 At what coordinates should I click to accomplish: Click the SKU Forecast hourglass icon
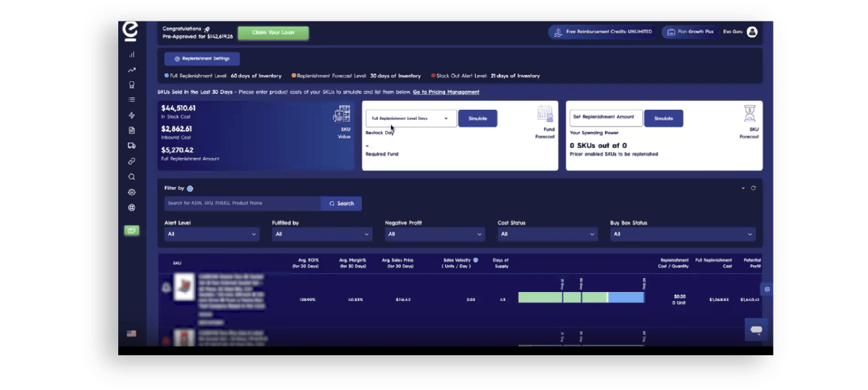[x=750, y=114]
